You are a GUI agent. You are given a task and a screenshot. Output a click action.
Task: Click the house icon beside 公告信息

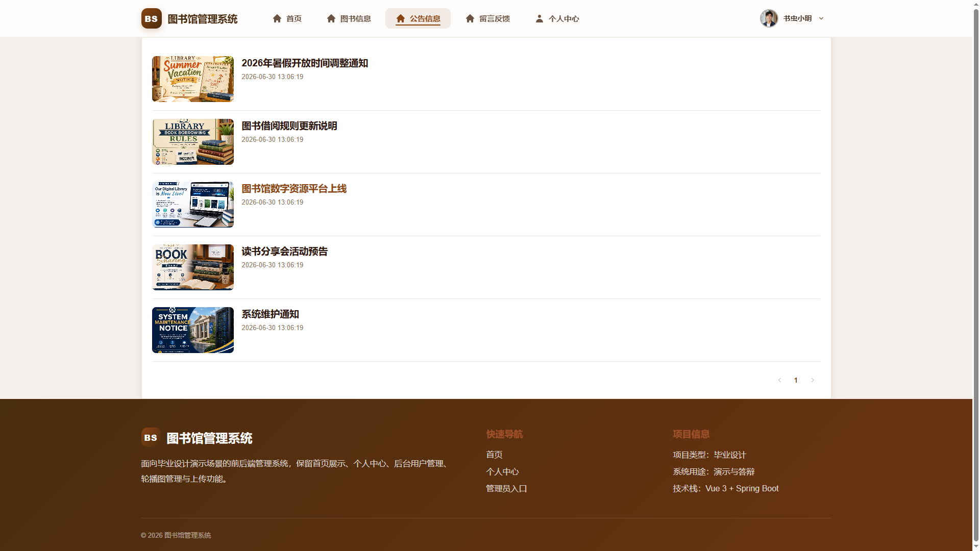click(401, 18)
